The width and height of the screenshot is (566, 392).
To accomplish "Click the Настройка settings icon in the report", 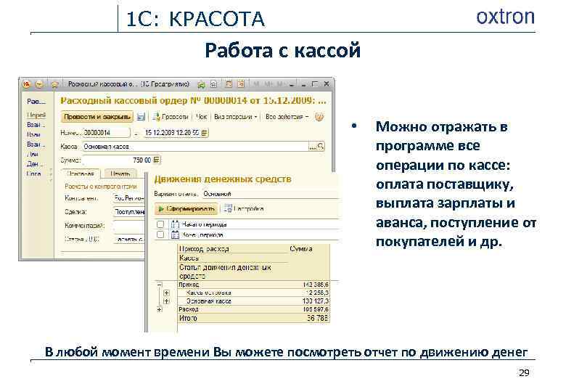I will tap(228, 208).
